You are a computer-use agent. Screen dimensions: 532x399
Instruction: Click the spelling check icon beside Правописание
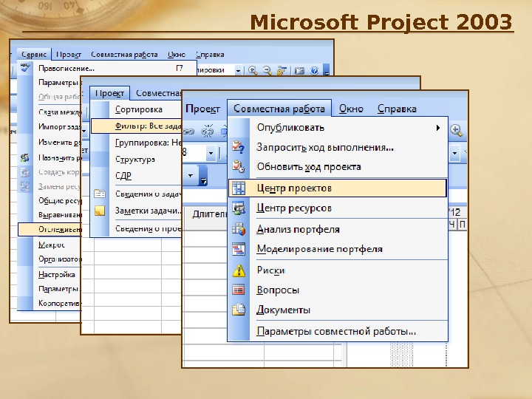(25, 67)
